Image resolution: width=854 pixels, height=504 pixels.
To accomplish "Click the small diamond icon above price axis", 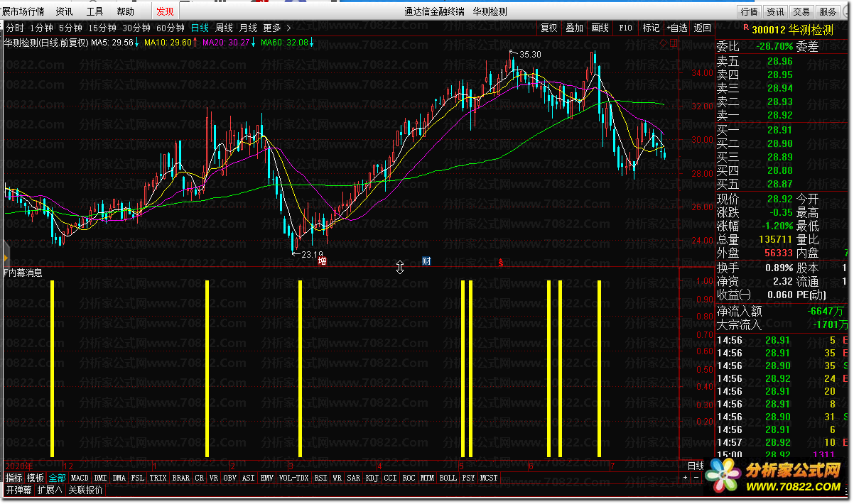I will click(x=664, y=43).
